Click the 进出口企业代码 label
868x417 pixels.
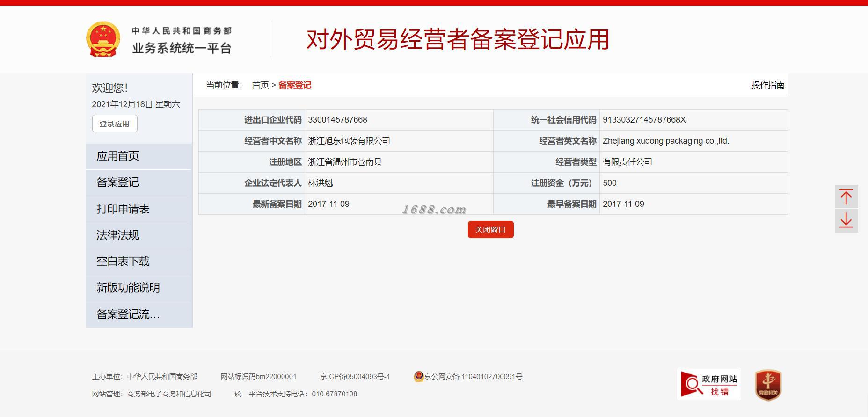point(273,120)
